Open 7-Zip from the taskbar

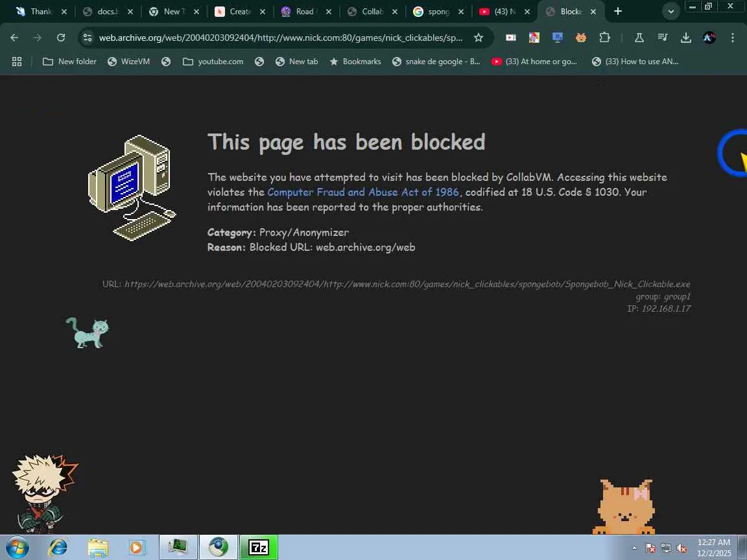[259, 547]
